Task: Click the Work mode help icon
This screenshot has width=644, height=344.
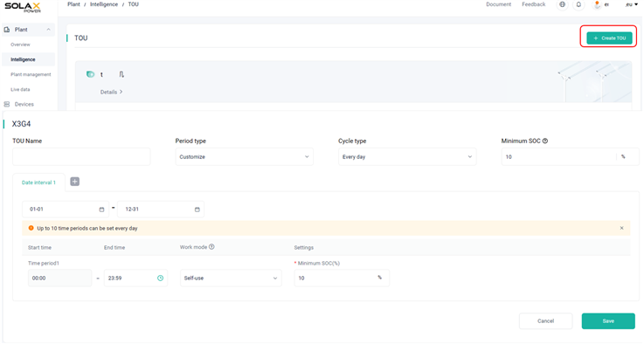Action: pos(211,247)
